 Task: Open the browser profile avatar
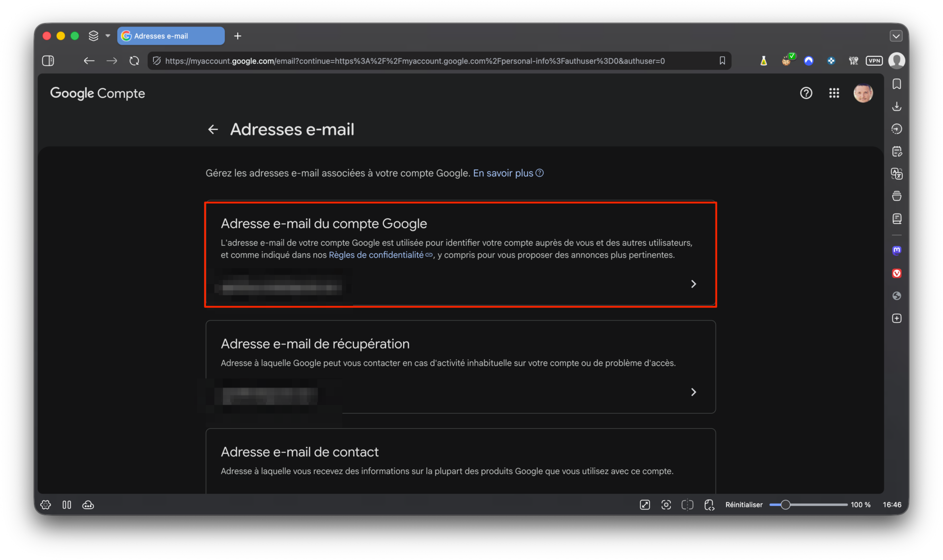pyautogui.click(x=897, y=61)
